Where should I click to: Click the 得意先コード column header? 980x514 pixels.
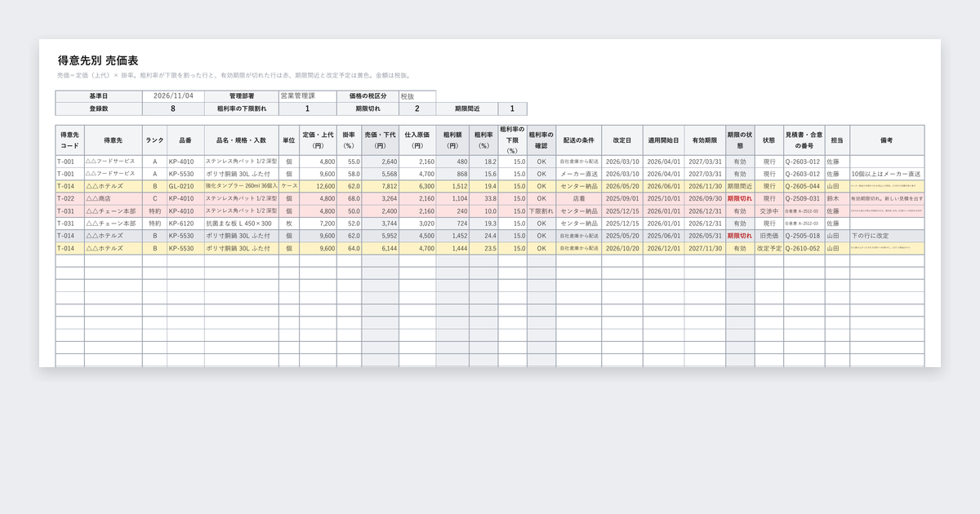tap(69, 140)
